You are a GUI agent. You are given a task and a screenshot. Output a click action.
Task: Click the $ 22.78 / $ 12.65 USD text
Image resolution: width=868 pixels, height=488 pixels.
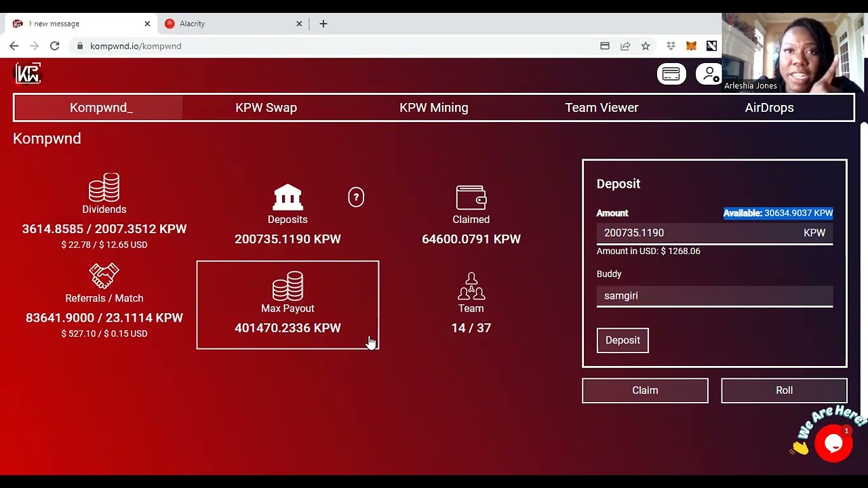(x=104, y=245)
